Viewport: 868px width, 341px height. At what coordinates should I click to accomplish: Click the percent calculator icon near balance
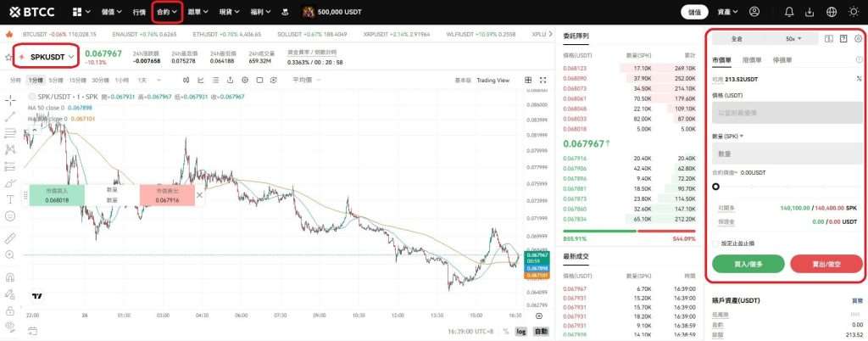pyautogui.click(x=859, y=79)
